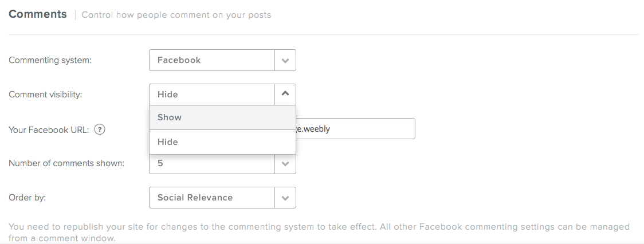644x244 pixels.
Task: Click the 'Commenting system:' label
Action: [50, 60]
